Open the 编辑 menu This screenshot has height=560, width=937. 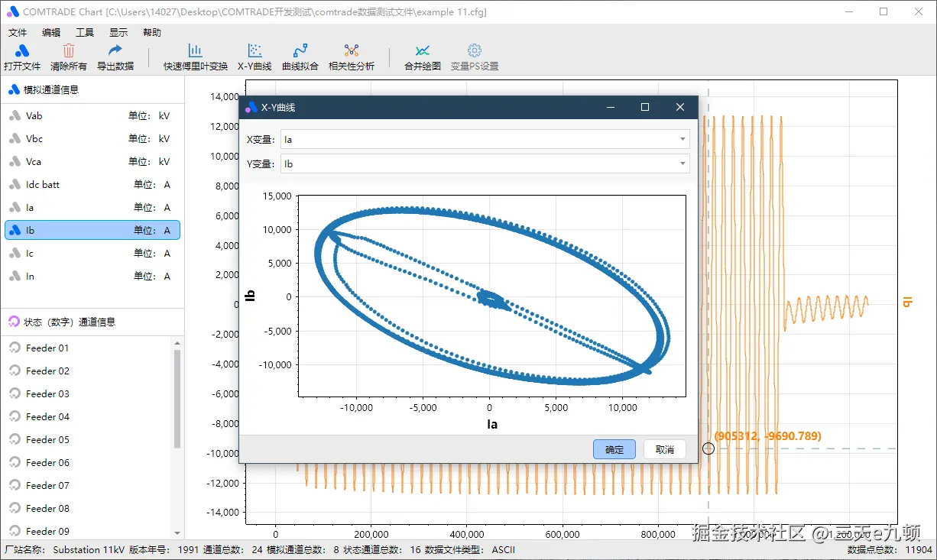coord(51,33)
